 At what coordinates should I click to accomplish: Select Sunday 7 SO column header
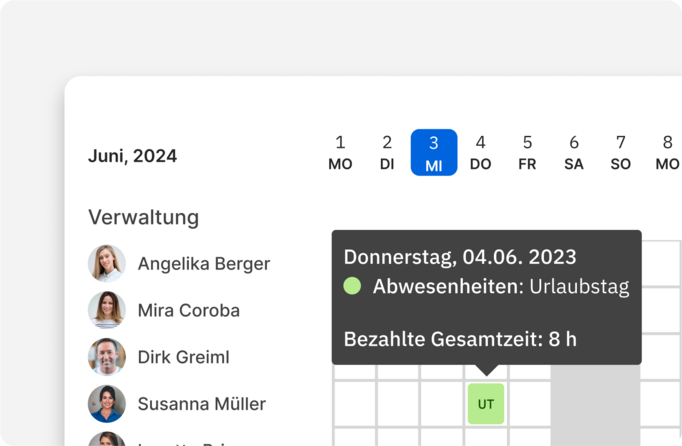pyautogui.click(x=621, y=152)
